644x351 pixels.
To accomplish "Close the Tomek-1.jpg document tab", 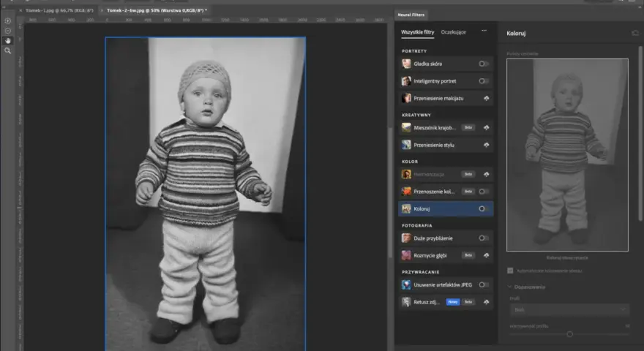I will pyautogui.click(x=20, y=10).
